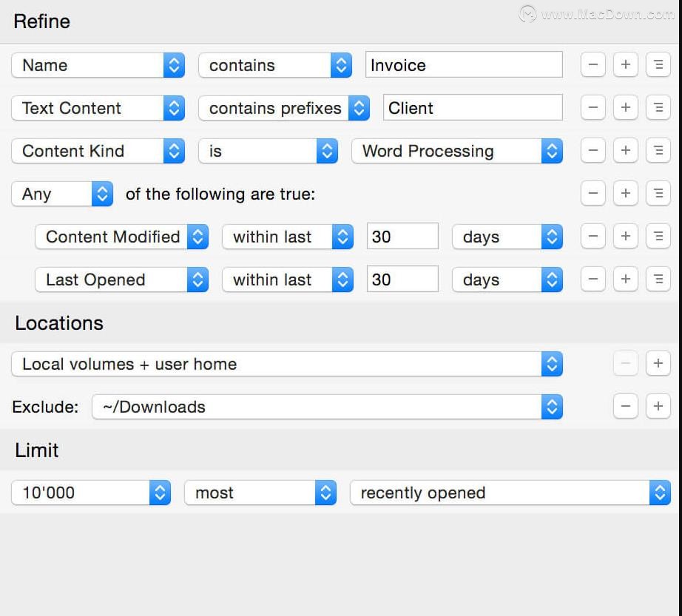This screenshot has width=682, height=616.
Task: Remove the Name contains Invoice rule
Action: [x=592, y=65]
